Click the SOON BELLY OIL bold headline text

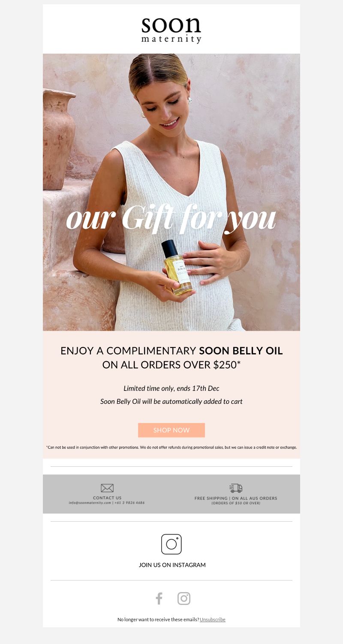click(x=241, y=351)
